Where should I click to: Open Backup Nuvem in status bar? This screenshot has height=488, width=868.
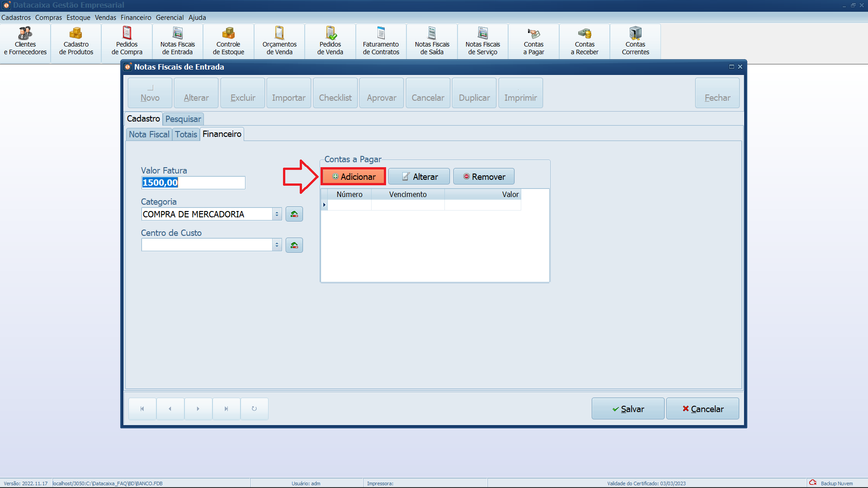coord(832,483)
